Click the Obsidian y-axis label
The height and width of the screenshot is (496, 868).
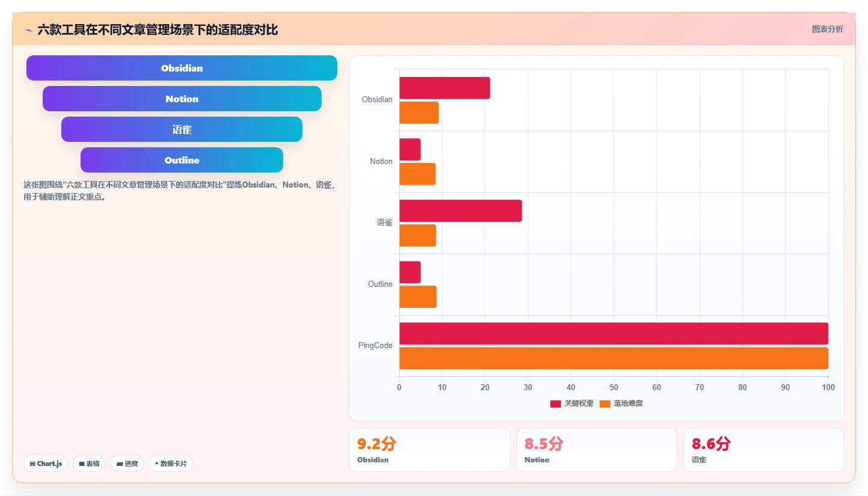(x=377, y=100)
